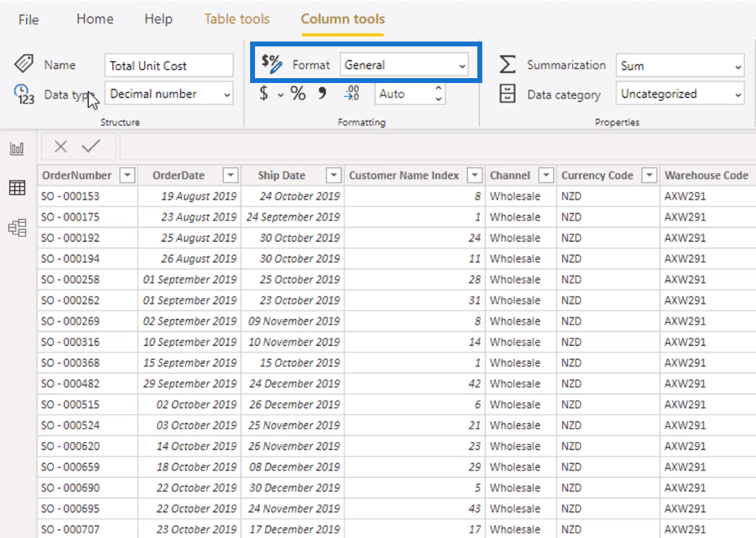Open the Data category Uncategorized dropdown
The image size is (756, 538).
click(x=679, y=94)
